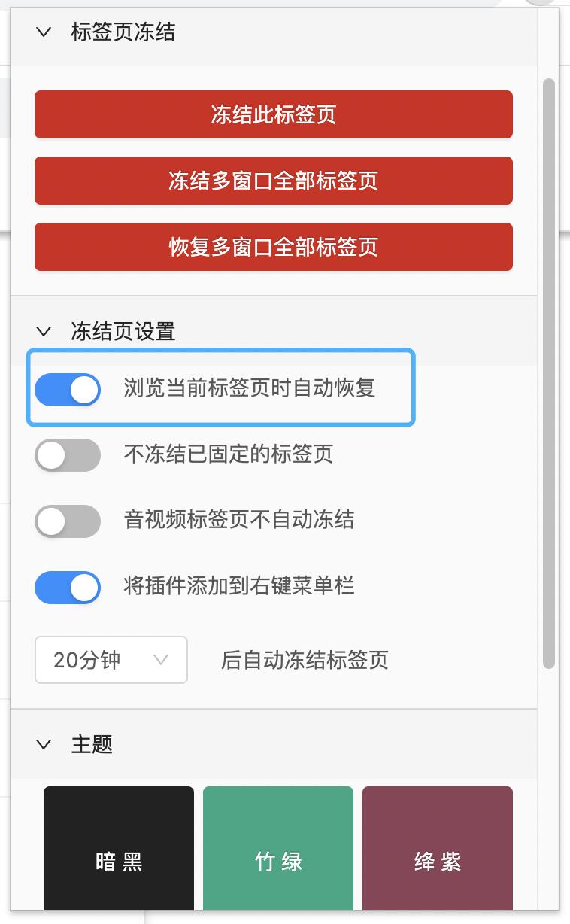Collapse the 冻结页设置 section chevron
The height and width of the screenshot is (924, 570).
(x=44, y=331)
